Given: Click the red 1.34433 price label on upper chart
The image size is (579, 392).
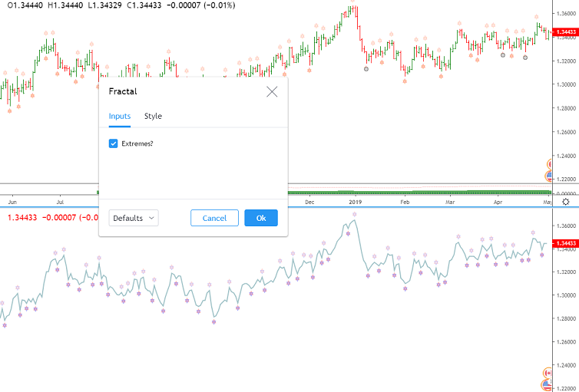Looking at the screenshot, I should [x=566, y=32].
